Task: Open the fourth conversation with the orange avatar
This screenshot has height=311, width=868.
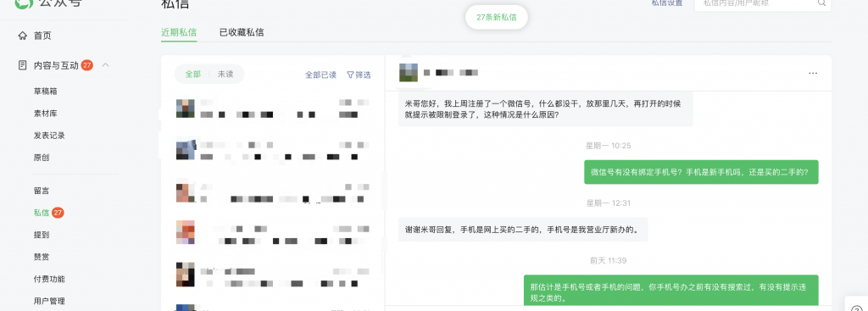Action: pos(273,232)
